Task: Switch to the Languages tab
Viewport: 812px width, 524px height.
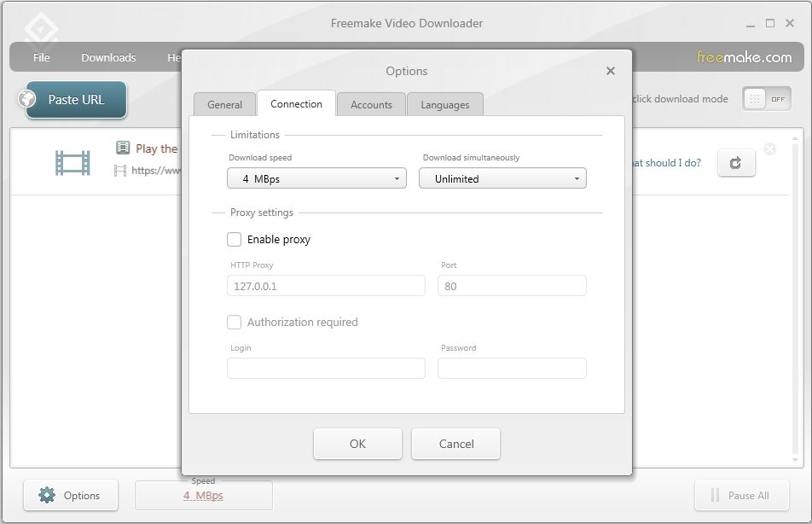Action: pyautogui.click(x=445, y=104)
